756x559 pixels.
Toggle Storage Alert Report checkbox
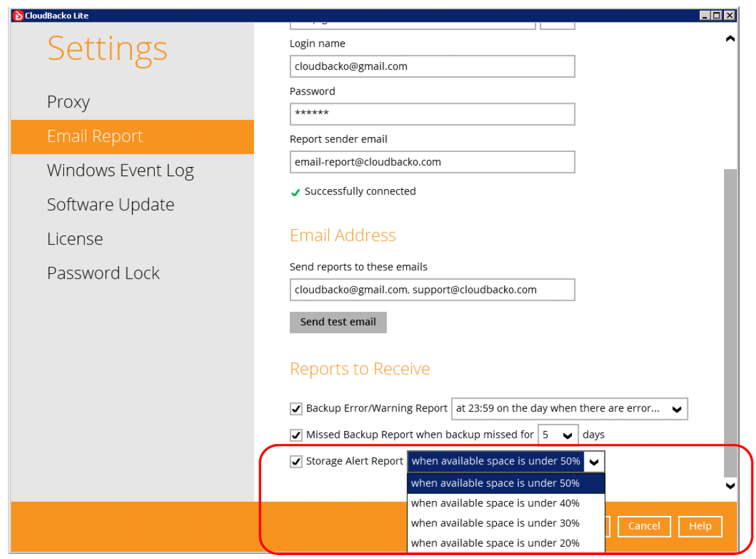pyautogui.click(x=296, y=462)
